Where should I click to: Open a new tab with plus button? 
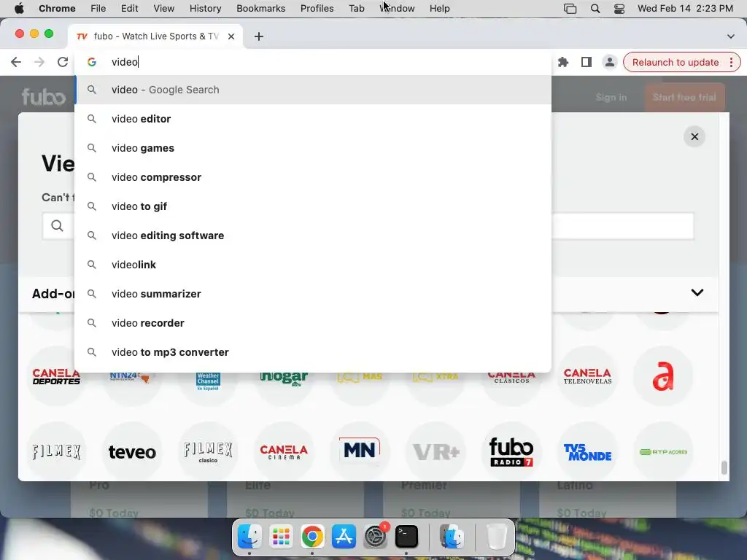pos(259,36)
